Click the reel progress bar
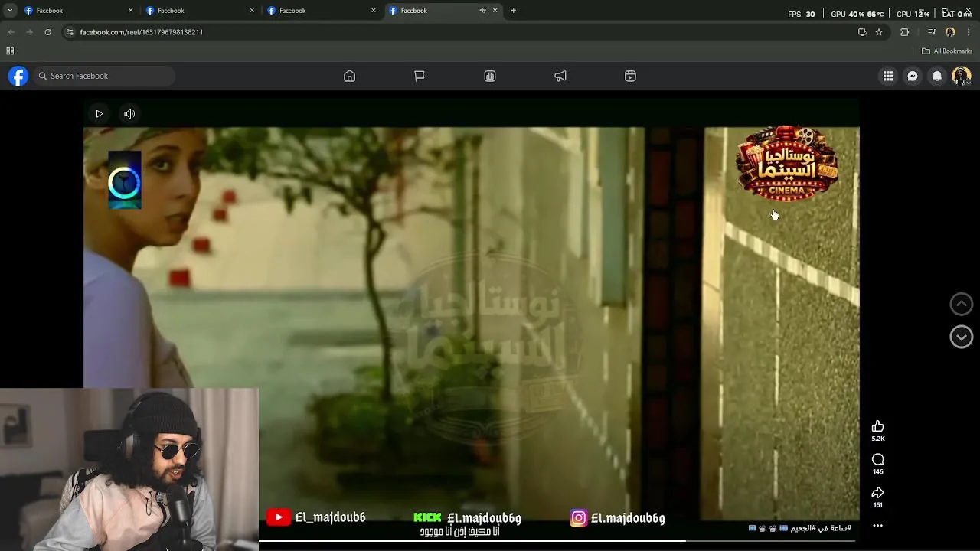The width and height of the screenshot is (980, 551). (x=557, y=540)
